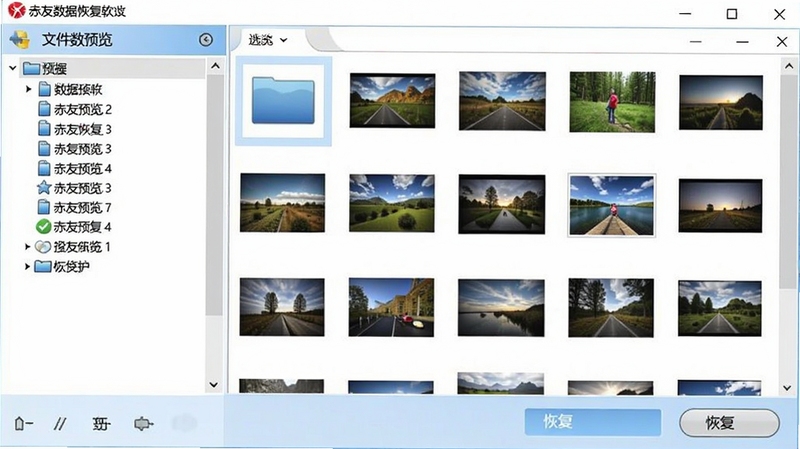
Task: Switch to the 选类 tab
Action: [x=268, y=40]
